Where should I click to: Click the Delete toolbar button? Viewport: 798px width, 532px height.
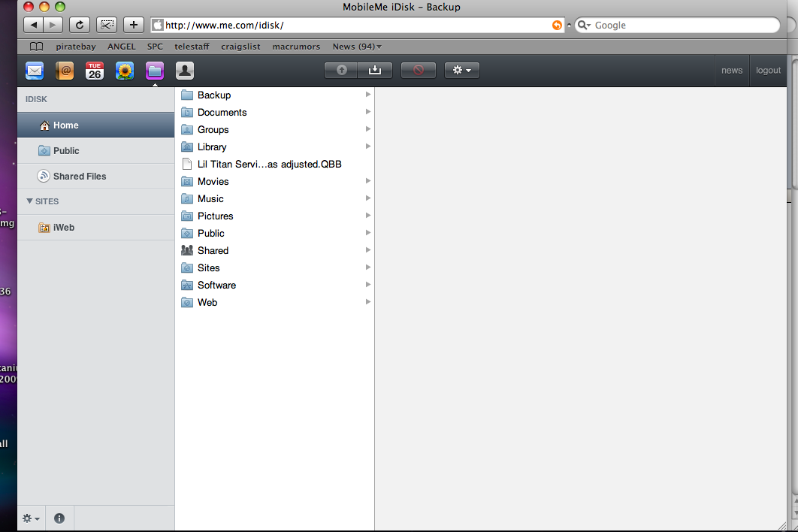pos(419,70)
